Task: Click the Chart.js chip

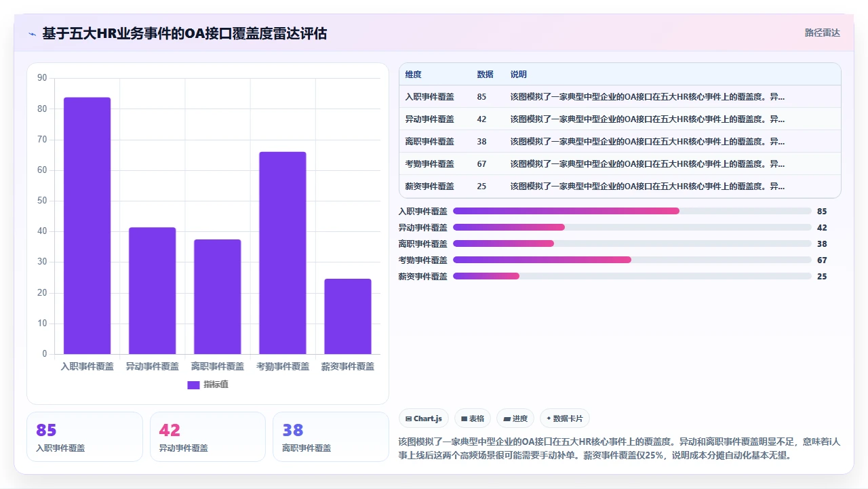Action: (x=424, y=419)
